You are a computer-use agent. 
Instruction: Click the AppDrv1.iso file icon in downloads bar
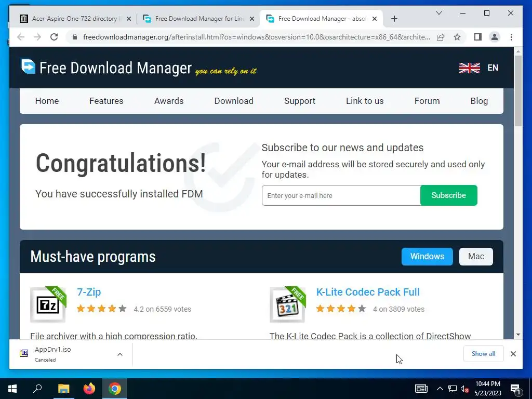click(x=24, y=353)
